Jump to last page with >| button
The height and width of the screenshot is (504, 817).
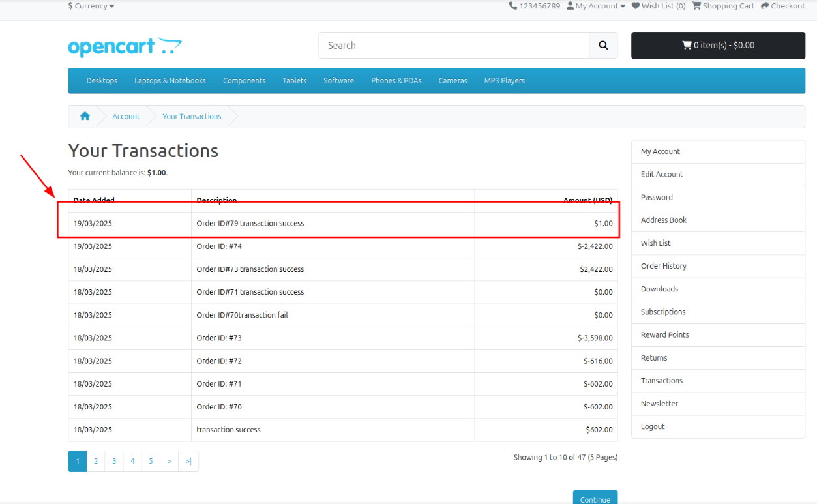click(x=188, y=461)
